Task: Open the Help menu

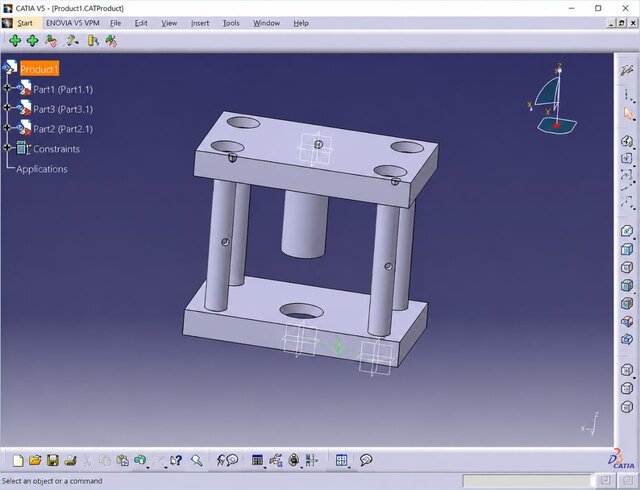Action: [x=301, y=23]
